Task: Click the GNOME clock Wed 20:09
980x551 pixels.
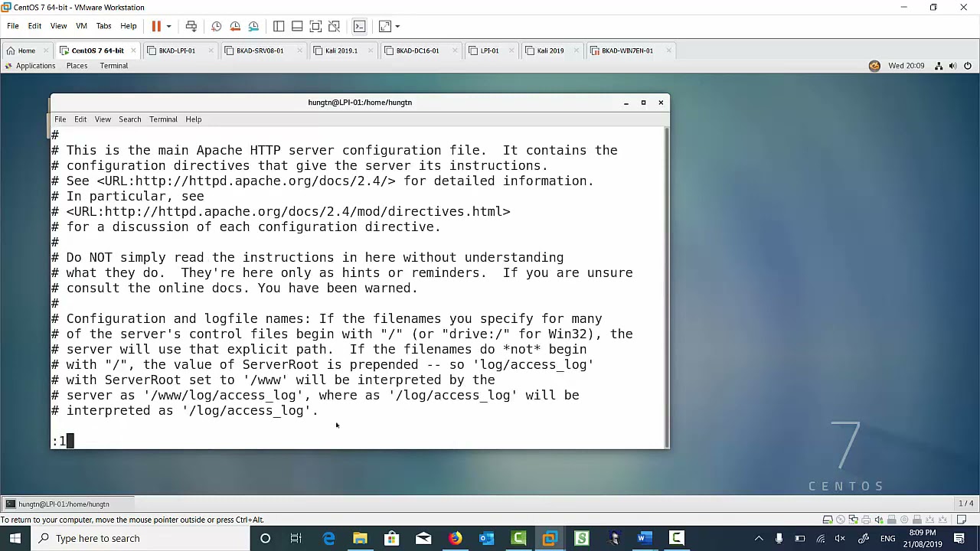Action: point(906,66)
